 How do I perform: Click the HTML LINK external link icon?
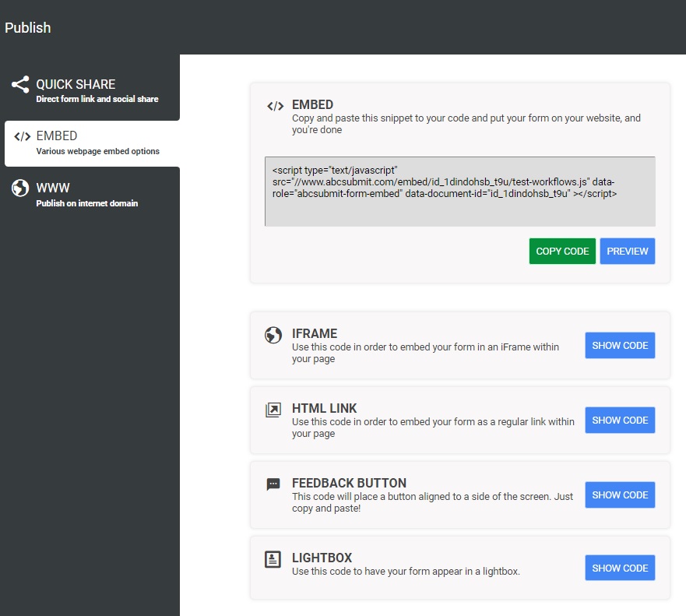pos(273,410)
